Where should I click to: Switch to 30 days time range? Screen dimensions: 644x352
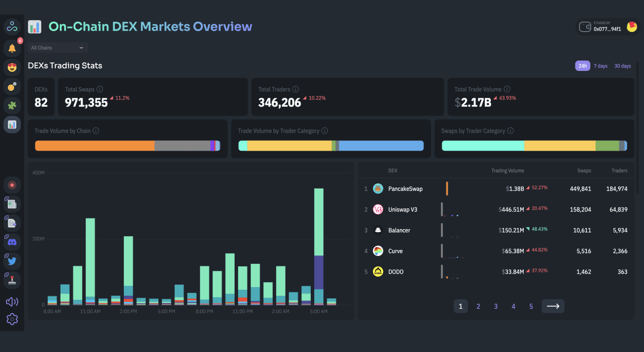click(622, 66)
